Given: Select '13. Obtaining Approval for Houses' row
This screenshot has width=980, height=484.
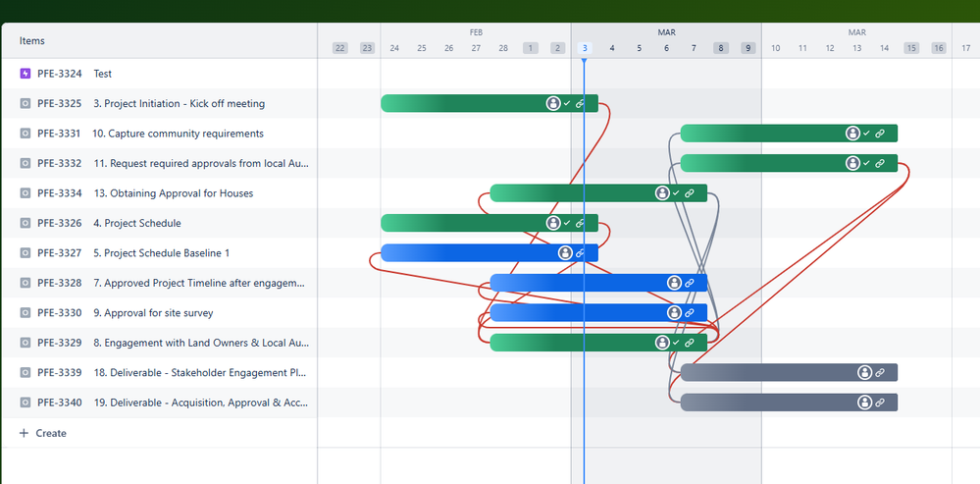Looking at the screenshot, I should point(159,193).
